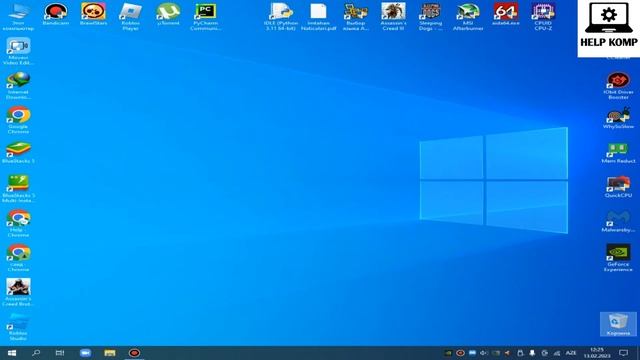Image resolution: width=640 pixels, height=360 pixels.
Task: Open taskbar search magnifier
Action: click(x=36, y=353)
